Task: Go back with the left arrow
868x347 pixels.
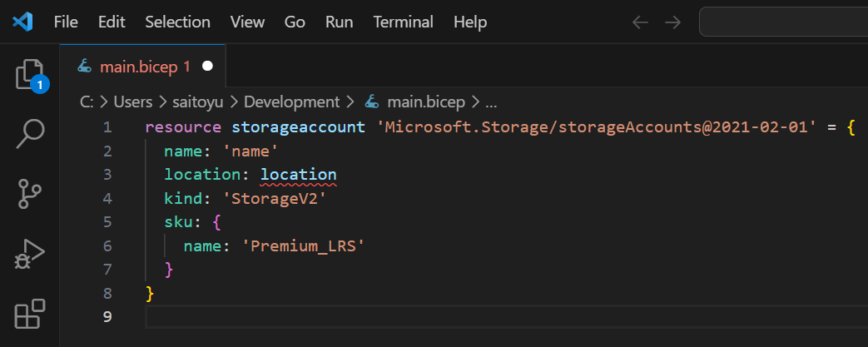Action: [x=640, y=22]
